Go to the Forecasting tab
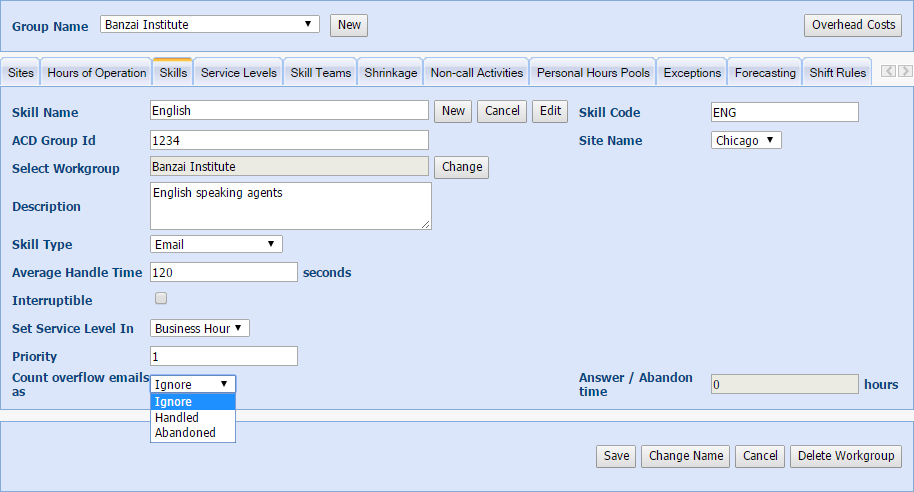Screen dimensions: 914x492 point(765,73)
